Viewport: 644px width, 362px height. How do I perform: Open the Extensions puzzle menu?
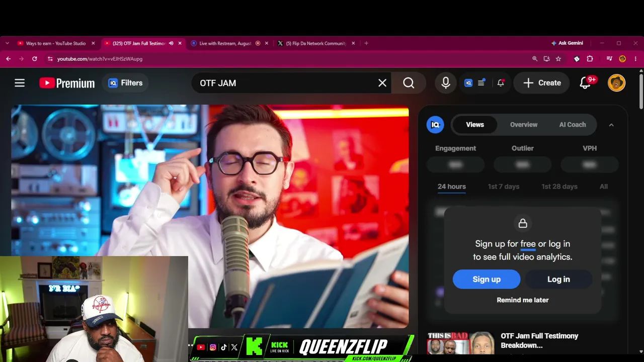(x=590, y=59)
